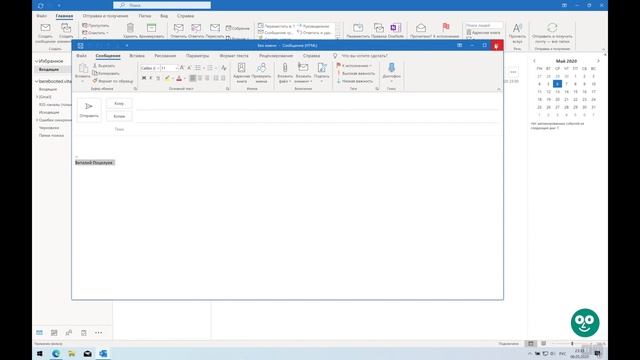Select Входящие under Избранное

[49, 69]
